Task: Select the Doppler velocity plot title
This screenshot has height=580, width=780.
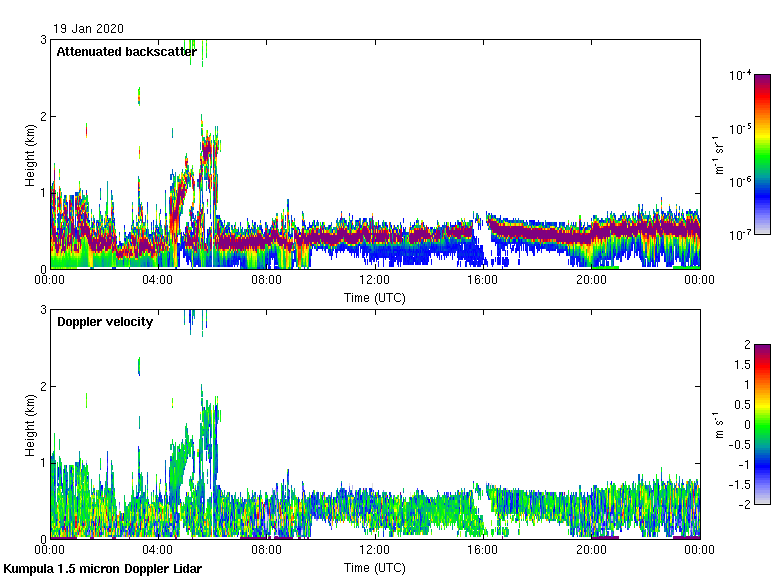Action: point(105,322)
